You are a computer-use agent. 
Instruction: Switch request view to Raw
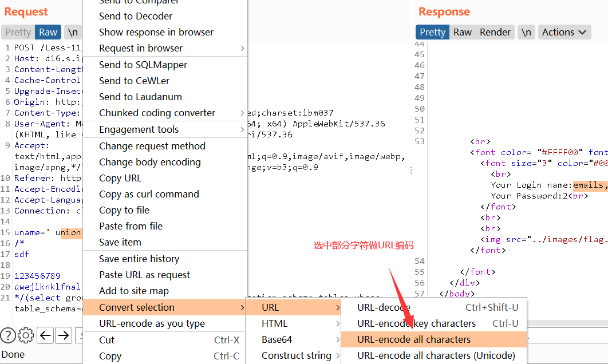point(48,33)
